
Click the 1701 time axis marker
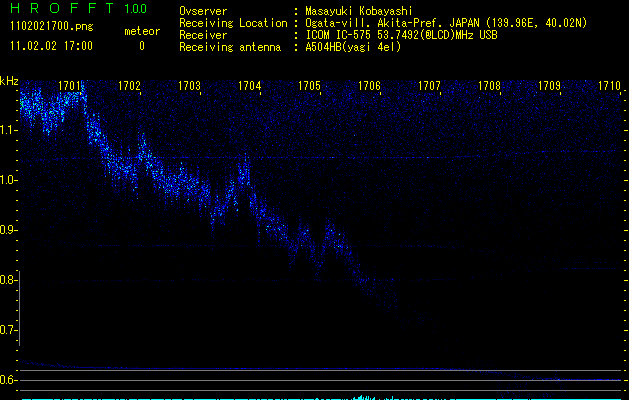tap(69, 86)
